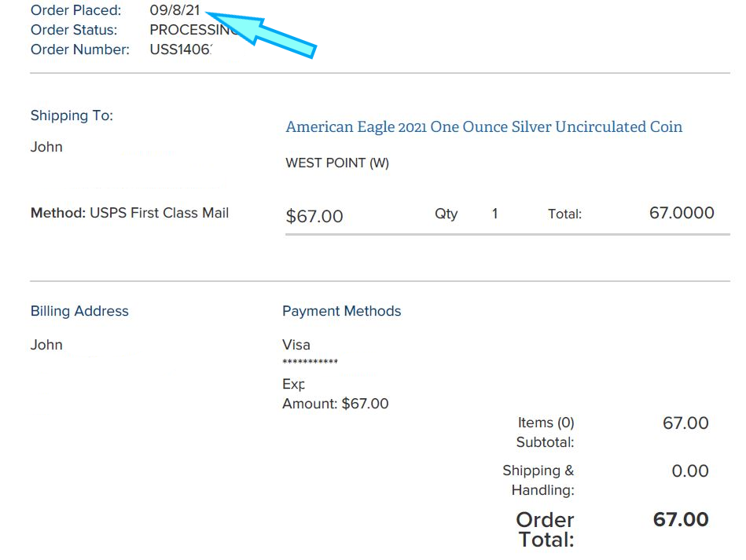This screenshot has height=560, width=746.
Task: Select the Visa payment method
Action: (x=296, y=345)
